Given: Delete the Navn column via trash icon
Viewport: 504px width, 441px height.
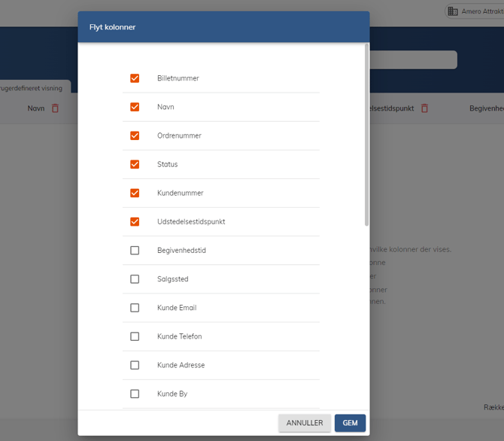Looking at the screenshot, I should [55, 108].
